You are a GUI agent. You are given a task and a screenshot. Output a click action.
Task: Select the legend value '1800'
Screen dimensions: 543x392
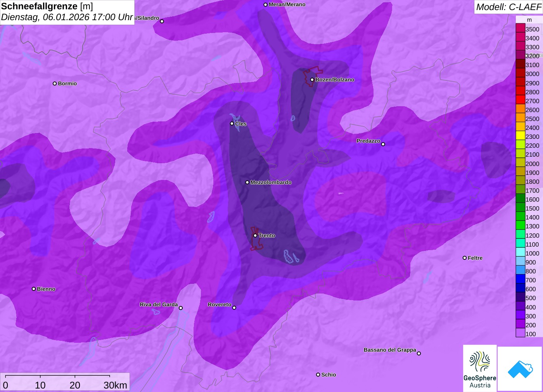(x=533, y=182)
